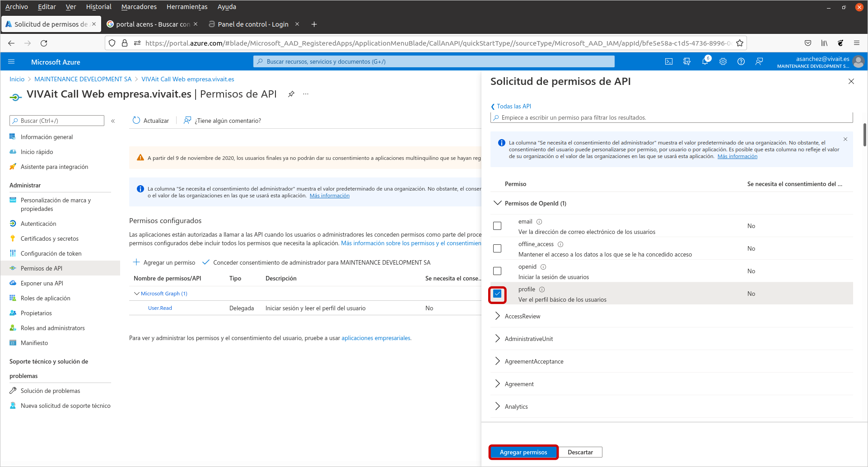Collapse the Microsoft Graph permissions row
Viewport: 868px width, 467px height.
pos(137,294)
